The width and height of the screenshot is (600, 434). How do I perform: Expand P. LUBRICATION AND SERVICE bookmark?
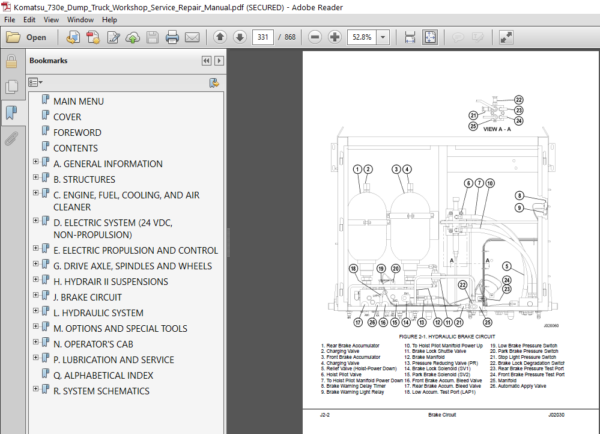pos(36,358)
